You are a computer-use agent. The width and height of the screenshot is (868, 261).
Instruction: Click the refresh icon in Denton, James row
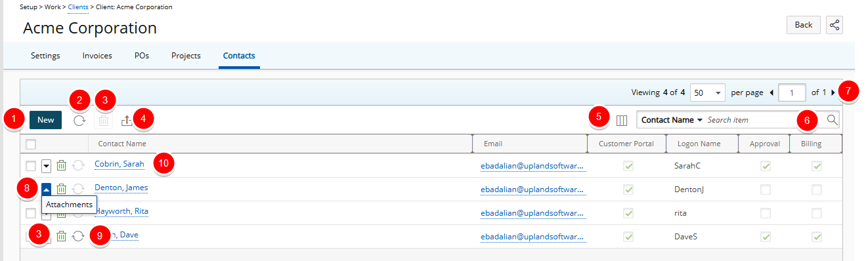[x=78, y=189]
